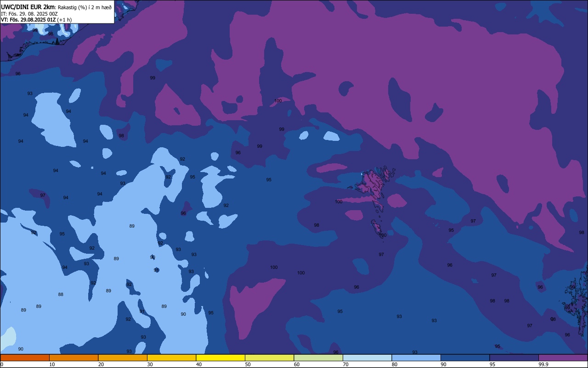Click the light blue 80–90 legend swatch
This screenshot has height=368, width=588.
(416, 357)
